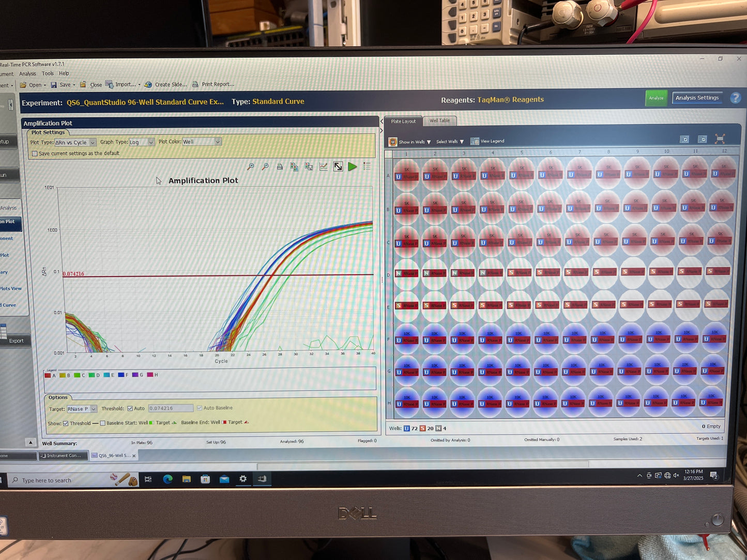747x560 pixels.
Task: Enable Save current settings as the default
Action: 35,153
